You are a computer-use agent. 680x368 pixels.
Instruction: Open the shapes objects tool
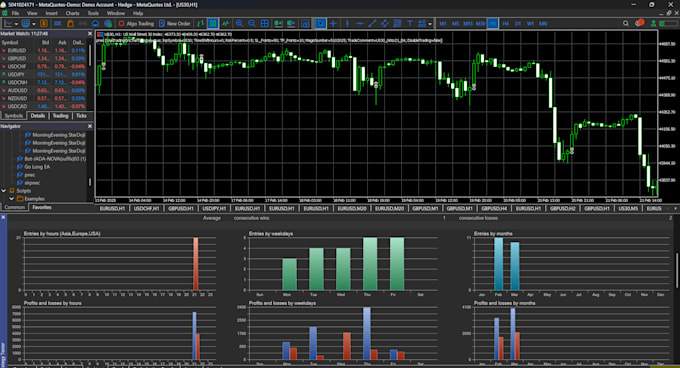point(422,23)
